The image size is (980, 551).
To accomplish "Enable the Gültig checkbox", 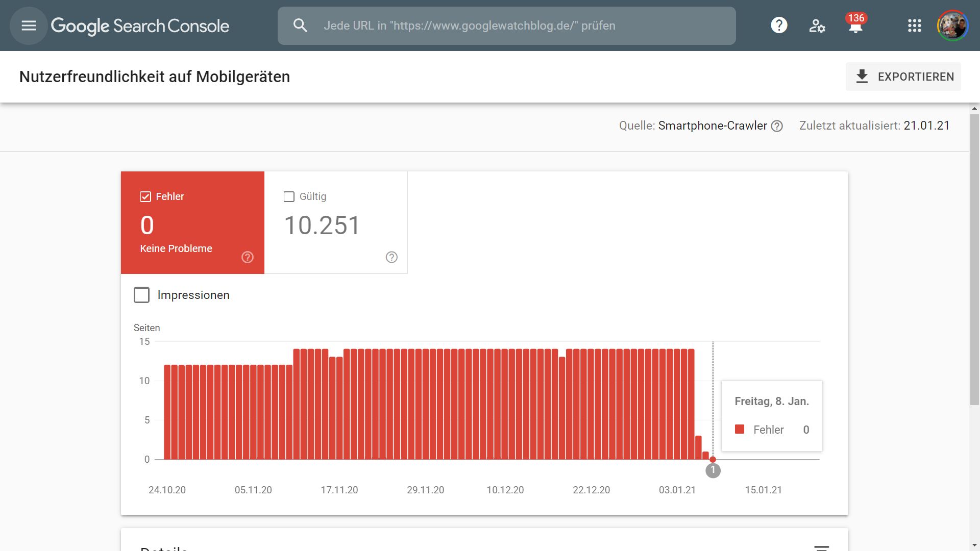I will point(289,197).
